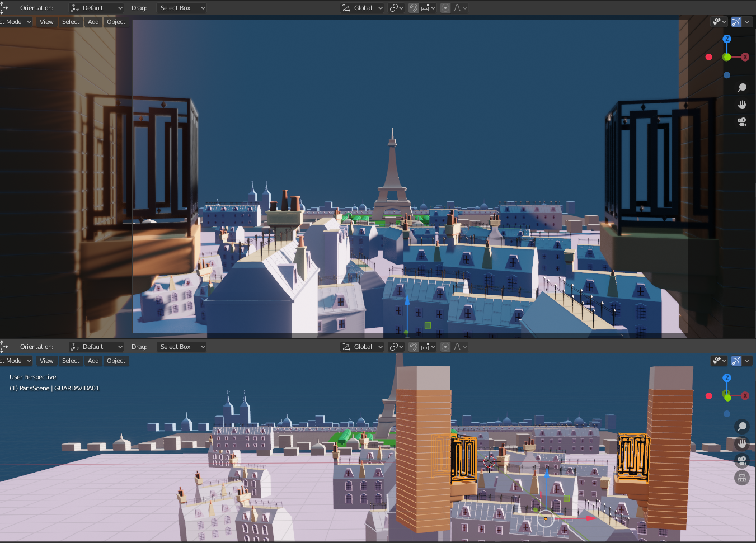The width and height of the screenshot is (756, 543).
Task: Click move tool icon in bottom header
Action: [x=4, y=347]
